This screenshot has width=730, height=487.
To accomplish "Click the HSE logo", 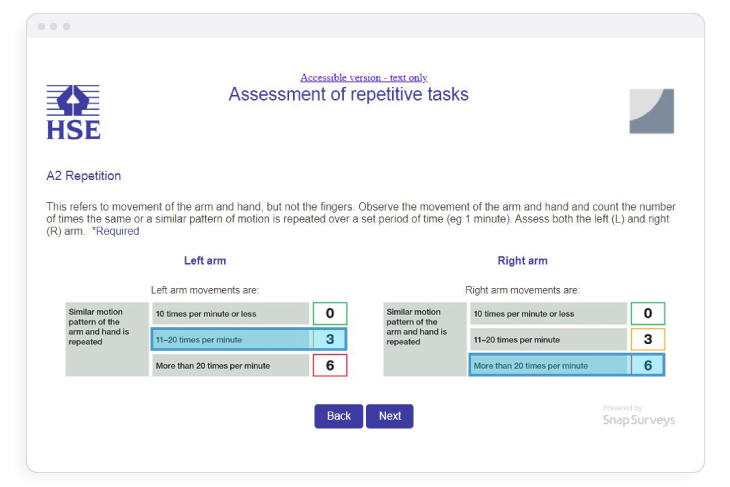I will 73,112.
